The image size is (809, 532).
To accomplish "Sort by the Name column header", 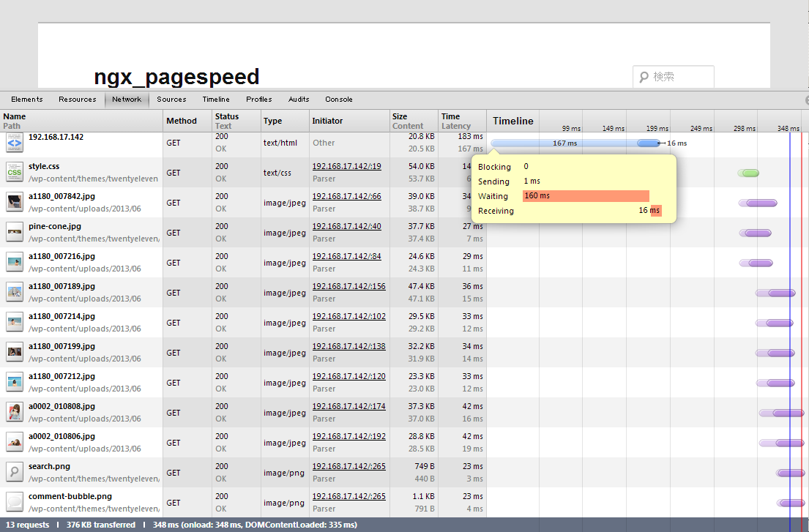I will (x=81, y=121).
